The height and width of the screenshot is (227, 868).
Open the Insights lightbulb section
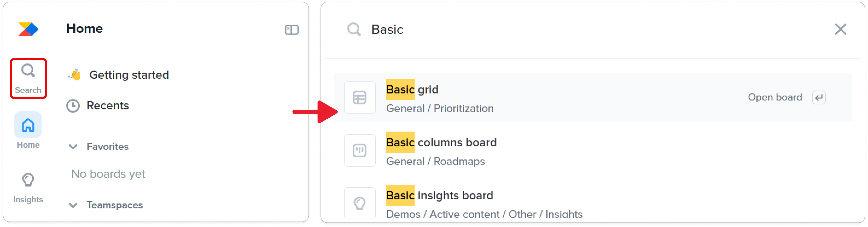coord(28,188)
